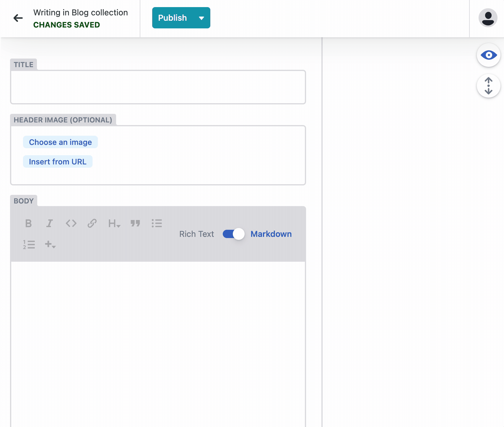Viewport: 504px width, 427px height.
Task: Toggle bold formatting in the body toolbar
Action: point(28,223)
